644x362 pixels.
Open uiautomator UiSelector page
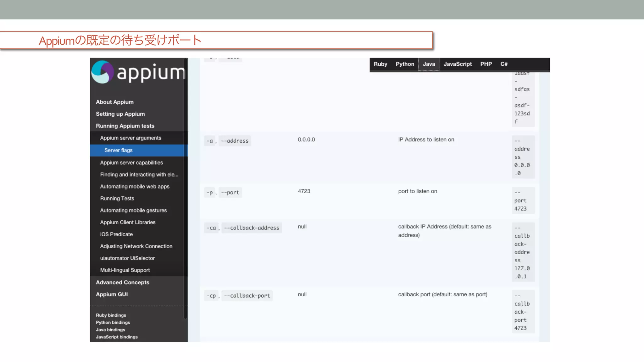[x=127, y=258]
